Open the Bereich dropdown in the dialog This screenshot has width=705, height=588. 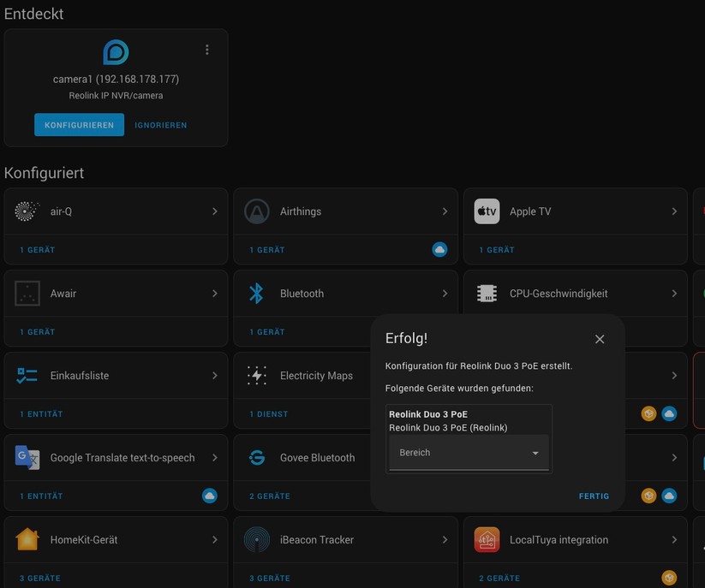[x=468, y=453]
